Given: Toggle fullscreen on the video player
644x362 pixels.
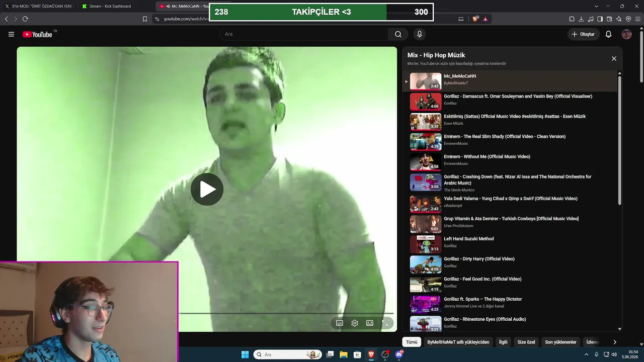Looking at the screenshot, I should (x=385, y=323).
